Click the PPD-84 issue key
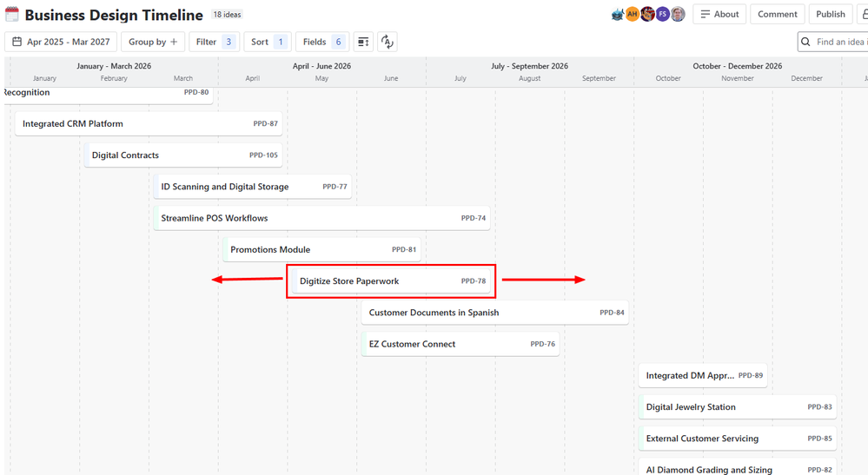Image resolution: width=868 pixels, height=475 pixels. [612, 313]
